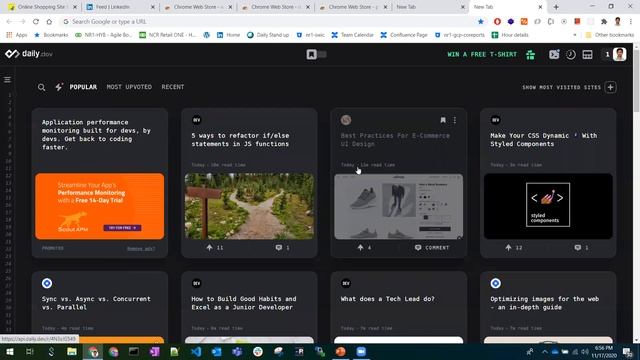Click the plus icon to add visited sites
Image resolution: width=640 pixels, height=360 pixels.
611,87
